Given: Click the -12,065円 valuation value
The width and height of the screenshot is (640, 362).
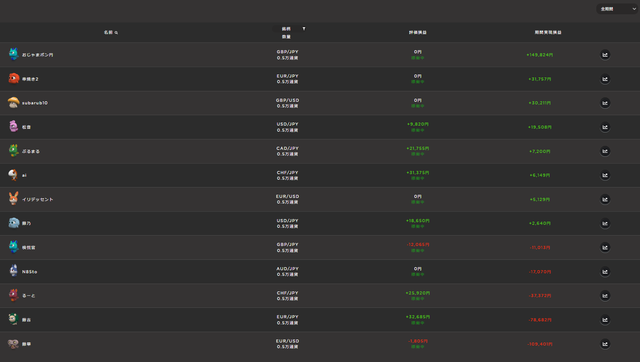Looking at the screenshot, I should click(418, 244).
